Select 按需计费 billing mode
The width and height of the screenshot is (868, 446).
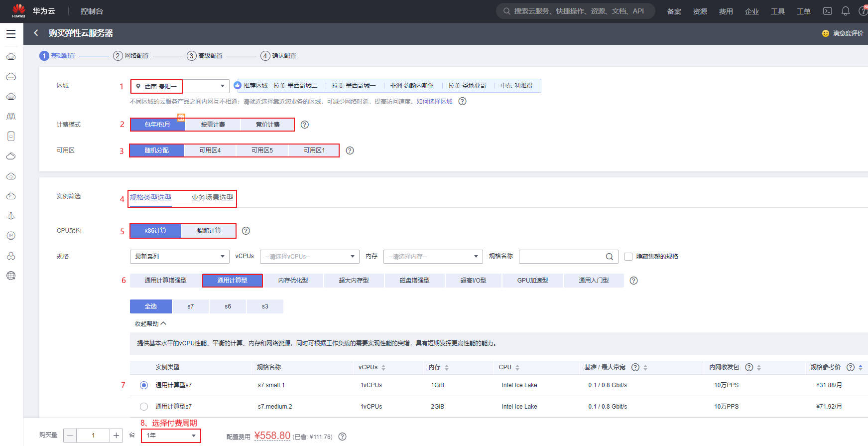pos(213,125)
